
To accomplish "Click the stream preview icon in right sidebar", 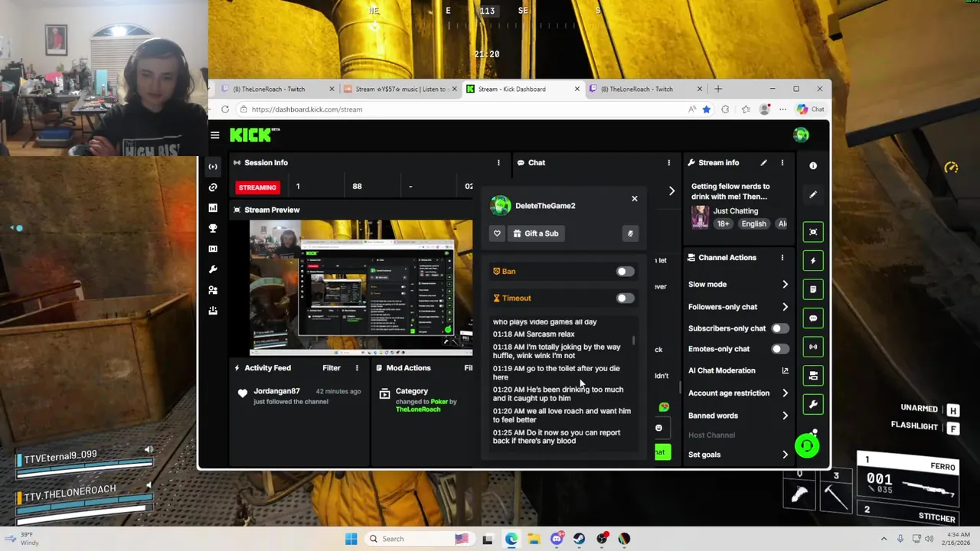I will tap(813, 232).
